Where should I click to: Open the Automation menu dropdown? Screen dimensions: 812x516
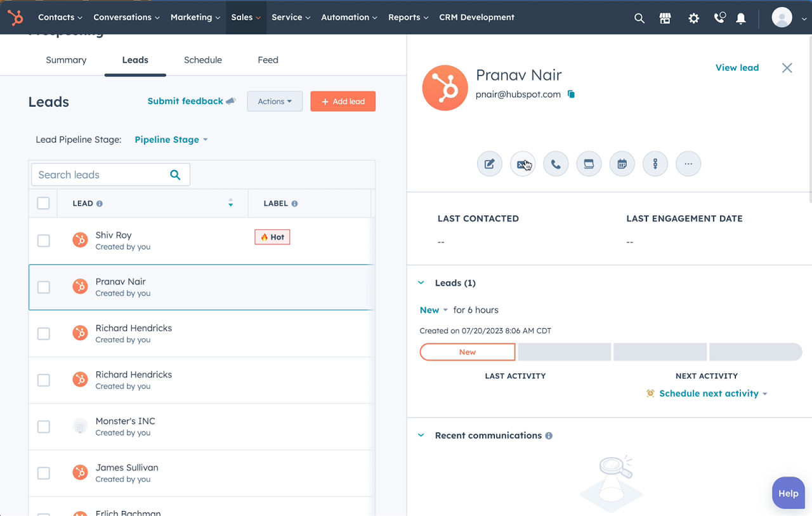tap(349, 17)
